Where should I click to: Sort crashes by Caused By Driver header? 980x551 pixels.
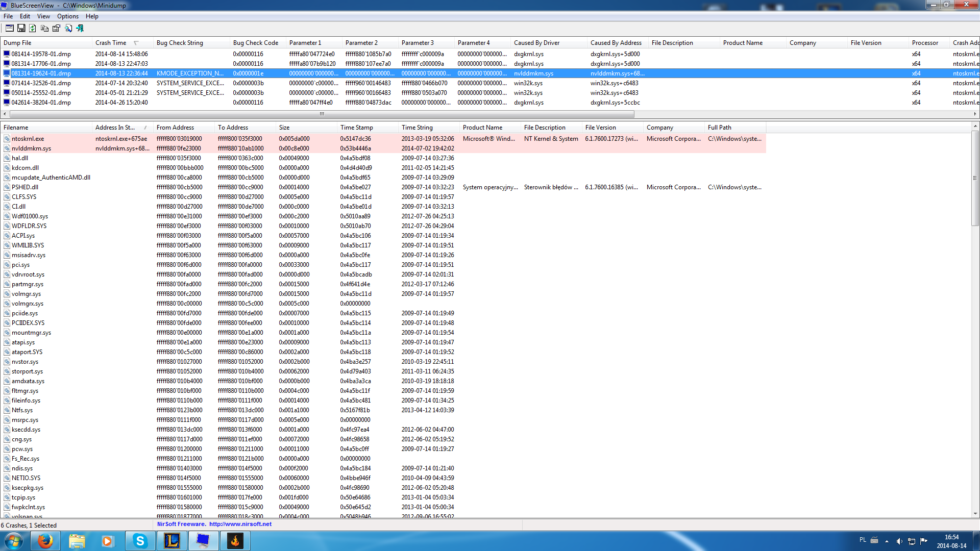(549, 43)
